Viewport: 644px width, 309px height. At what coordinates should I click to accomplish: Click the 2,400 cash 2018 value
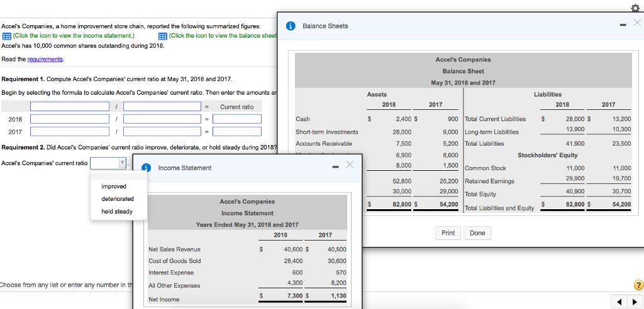(x=403, y=119)
